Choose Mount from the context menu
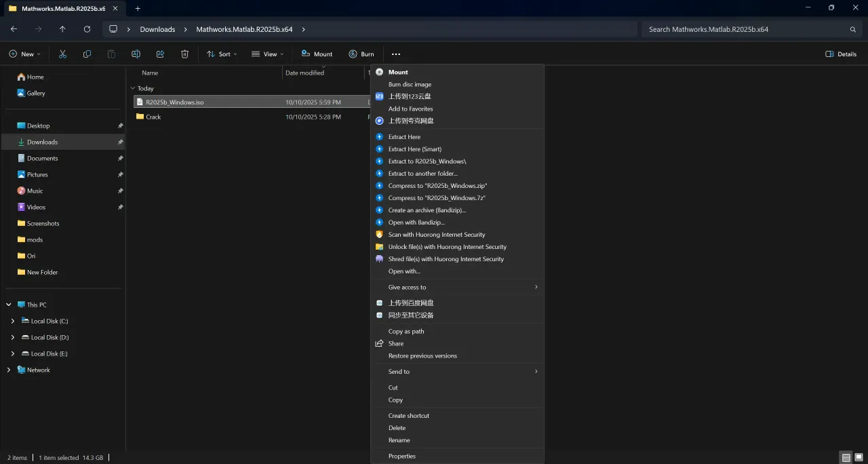868x464 pixels. pos(458,72)
